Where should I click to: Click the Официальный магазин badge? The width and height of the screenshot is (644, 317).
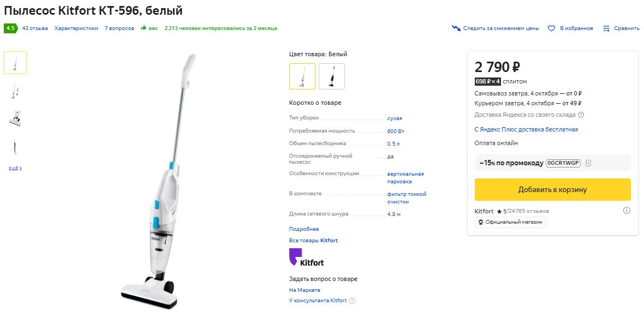510,223
